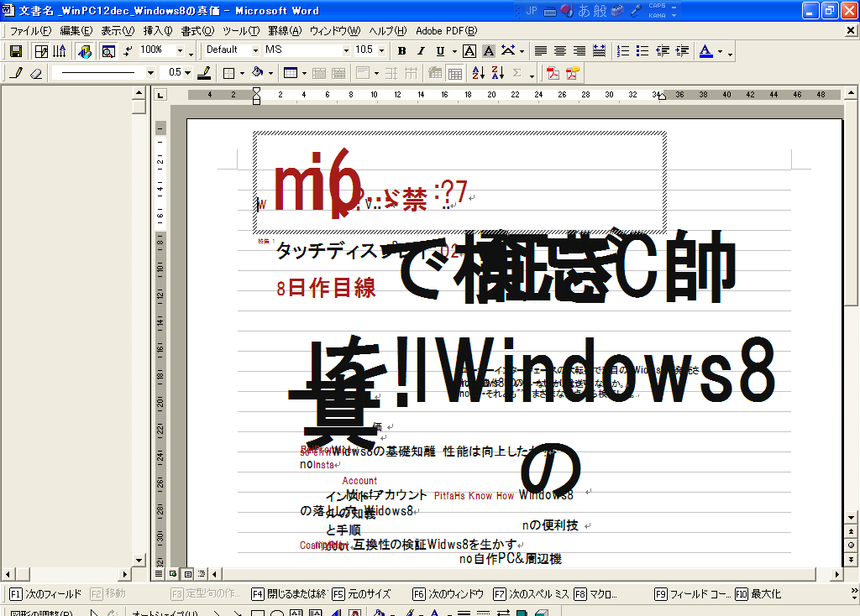
Task: Apply bulleted list formatting
Action: 642,51
